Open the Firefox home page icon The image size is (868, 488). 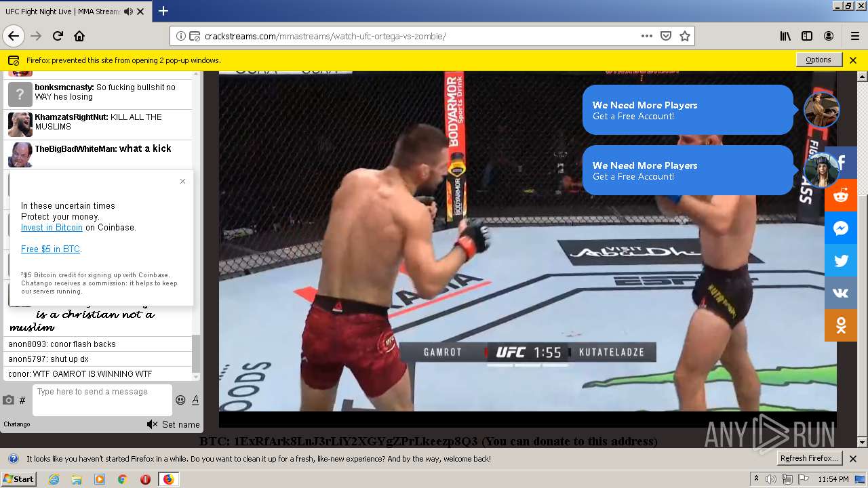click(79, 36)
